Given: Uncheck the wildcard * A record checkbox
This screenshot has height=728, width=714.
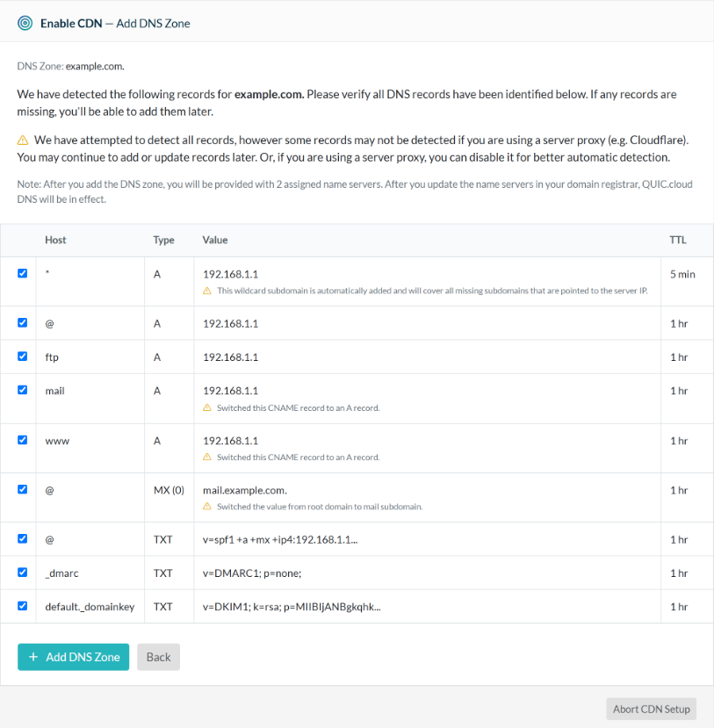Looking at the screenshot, I should [x=22, y=273].
